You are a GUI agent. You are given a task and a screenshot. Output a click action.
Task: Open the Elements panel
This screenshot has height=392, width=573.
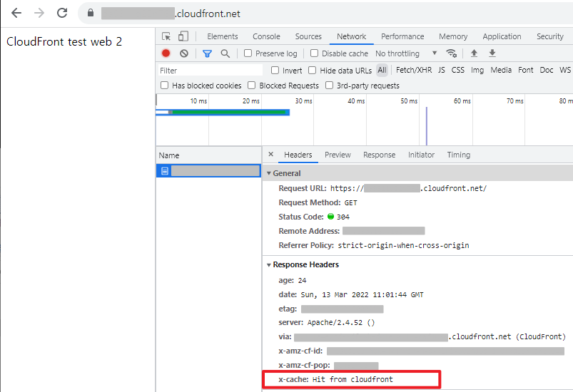tap(222, 36)
